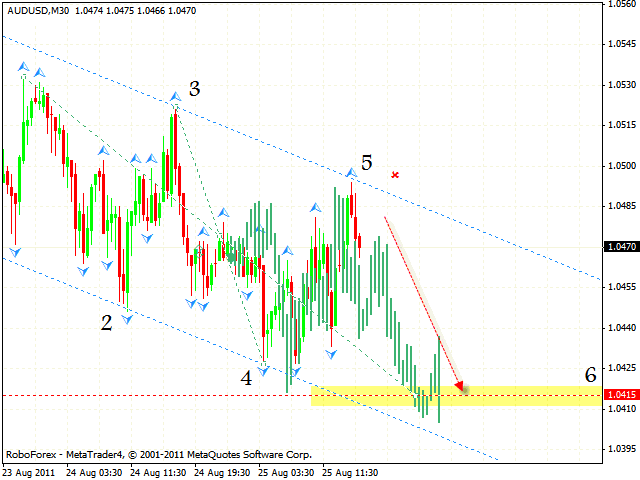Select the wave label 6
640x480 pixels.
pos(591,375)
